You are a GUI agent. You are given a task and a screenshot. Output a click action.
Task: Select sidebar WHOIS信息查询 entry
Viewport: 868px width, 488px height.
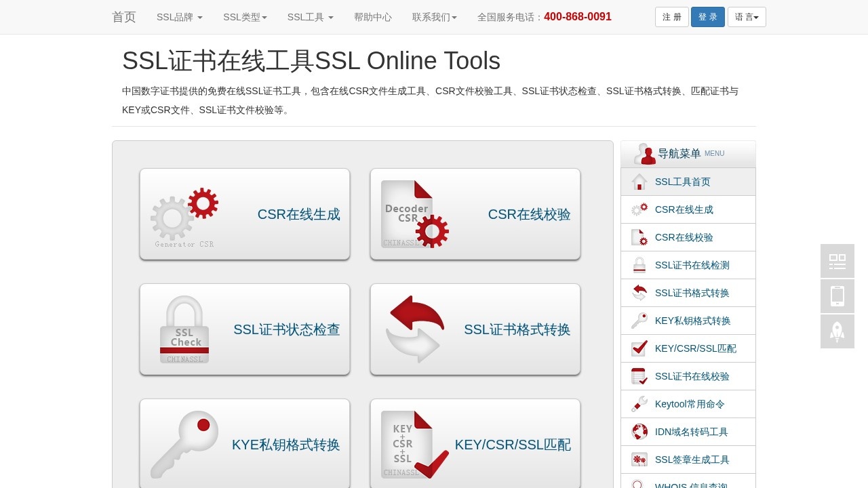(688, 481)
